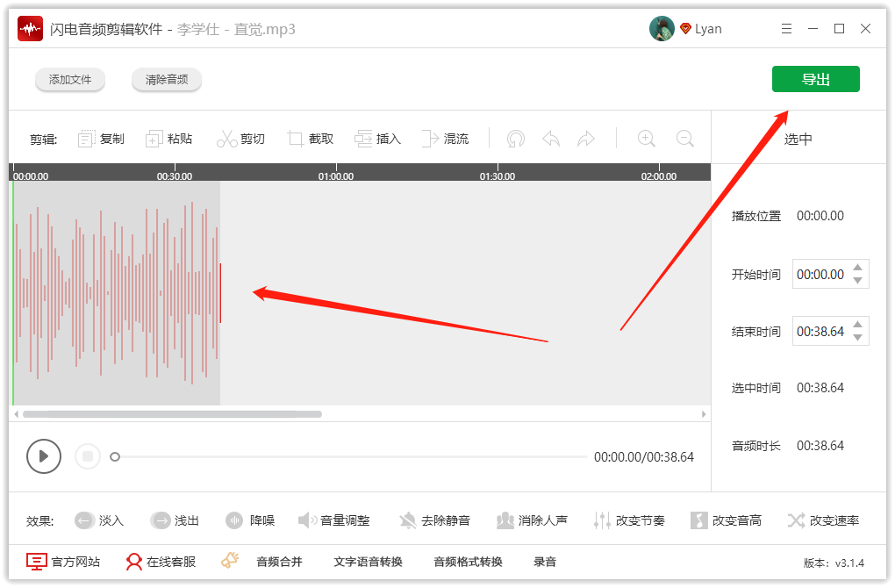Click the 01:00.00 timeline ruler mark
The width and height of the screenshot is (895, 588).
[x=335, y=176]
